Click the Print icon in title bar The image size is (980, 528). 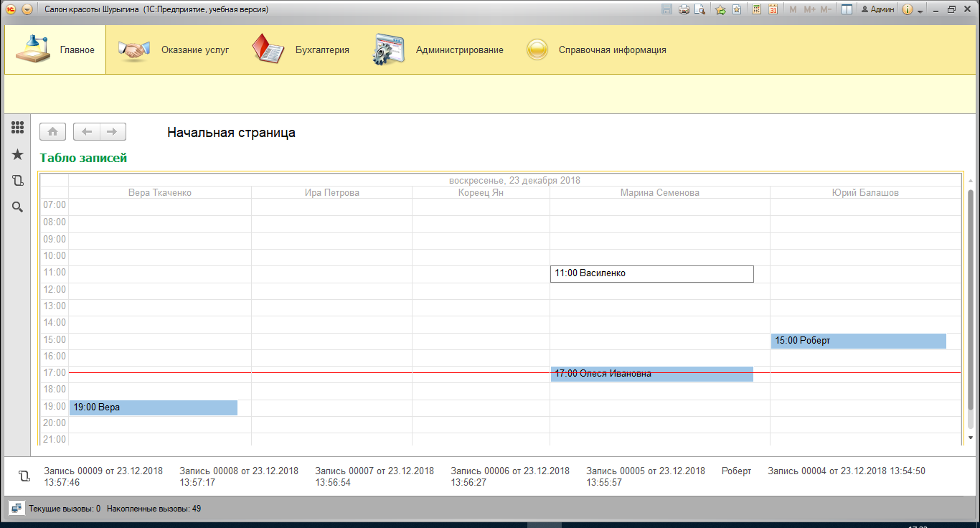(684, 9)
